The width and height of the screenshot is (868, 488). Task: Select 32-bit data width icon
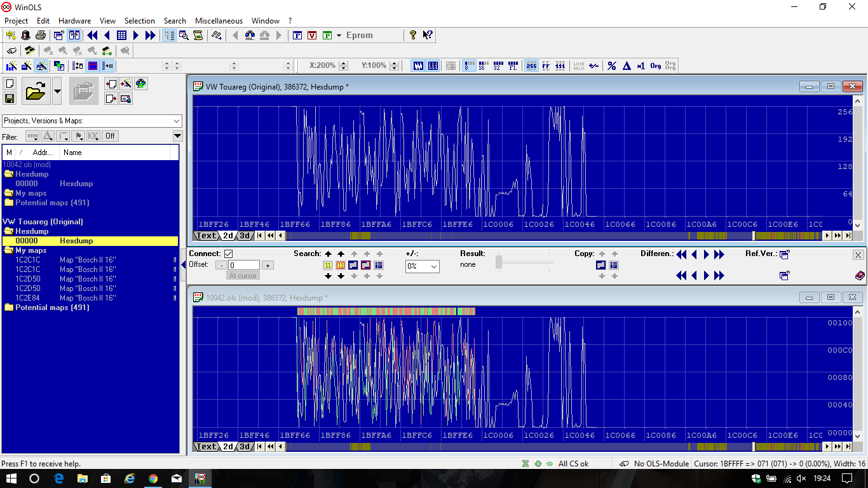(498, 65)
